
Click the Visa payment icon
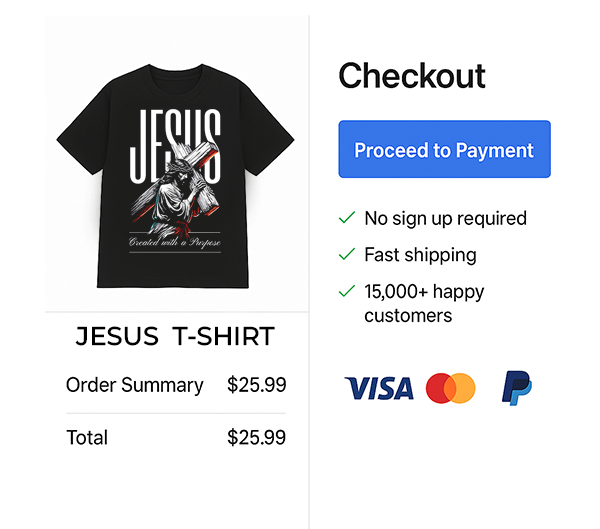378,388
